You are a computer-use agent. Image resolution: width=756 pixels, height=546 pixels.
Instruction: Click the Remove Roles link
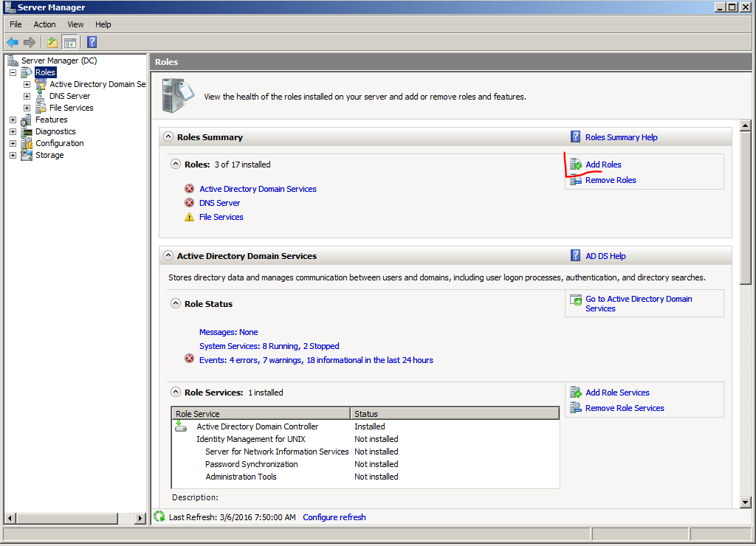[x=611, y=180]
